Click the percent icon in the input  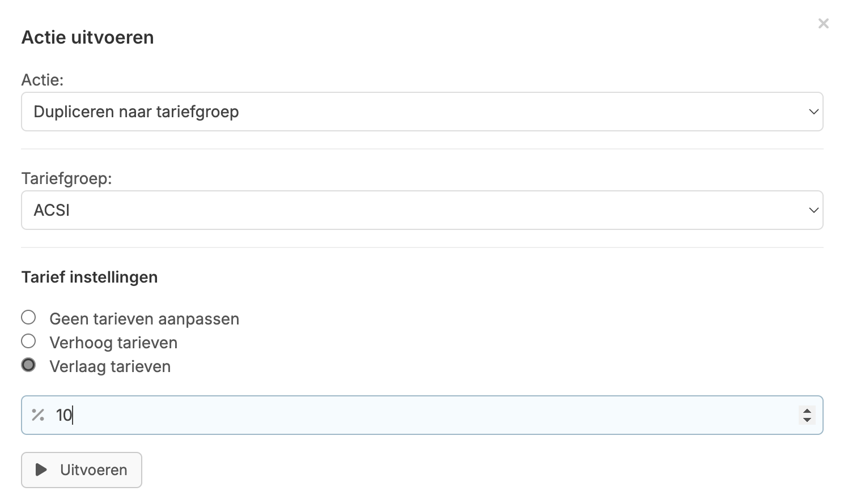(x=38, y=415)
